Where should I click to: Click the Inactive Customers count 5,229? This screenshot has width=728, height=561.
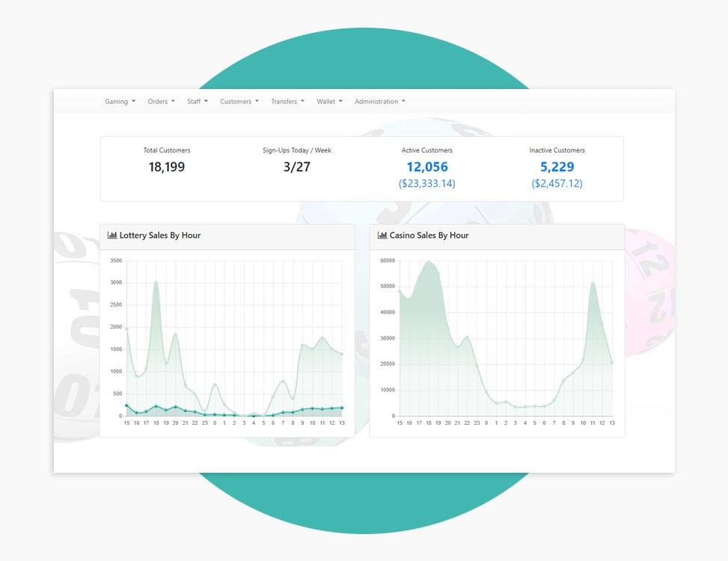[x=557, y=168]
